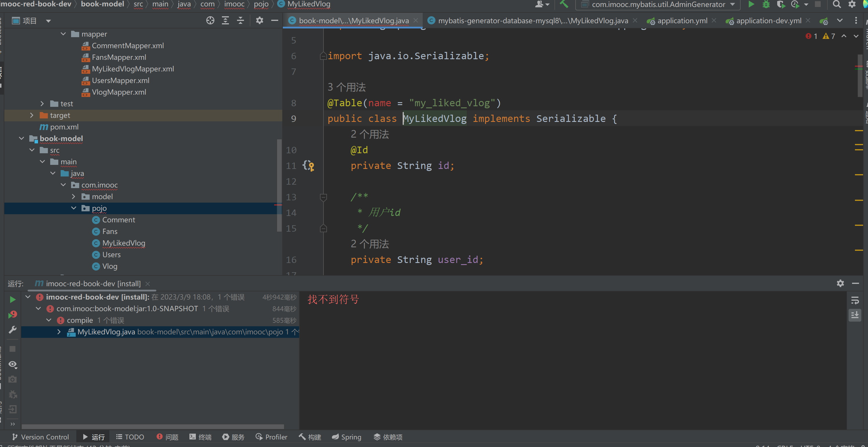Toggle soft-wrap in run output
Viewport: 868px width, 447px height.
click(x=855, y=300)
